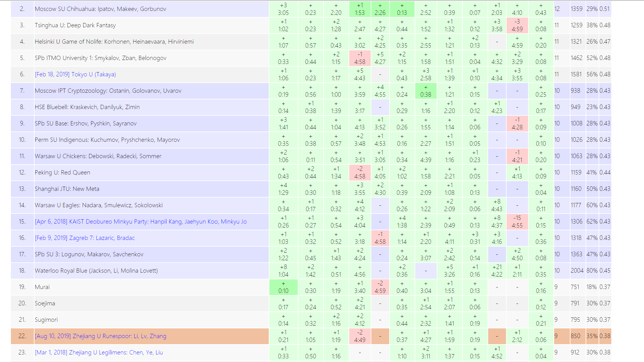Select Helsinki U Game of Nolife row

pos(114,42)
